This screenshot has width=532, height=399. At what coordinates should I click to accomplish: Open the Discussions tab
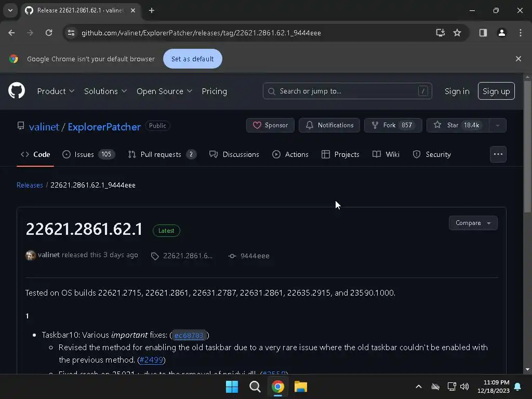click(x=234, y=154)
